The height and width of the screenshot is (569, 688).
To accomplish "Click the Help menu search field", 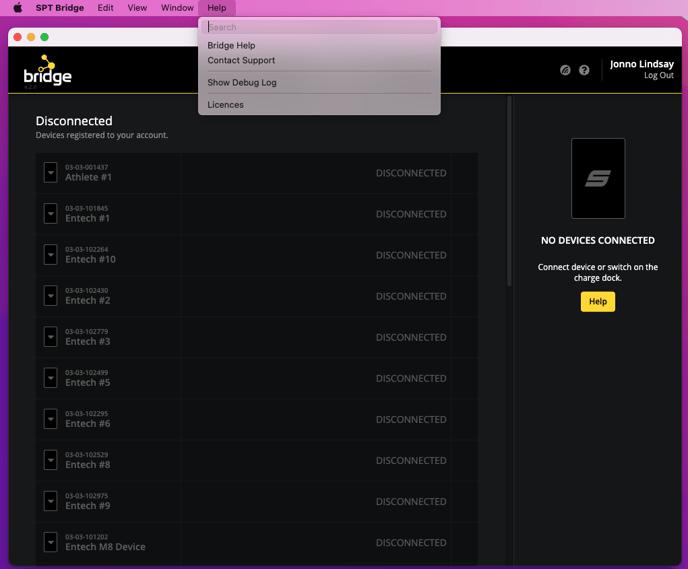I will (x=319, y=27).
